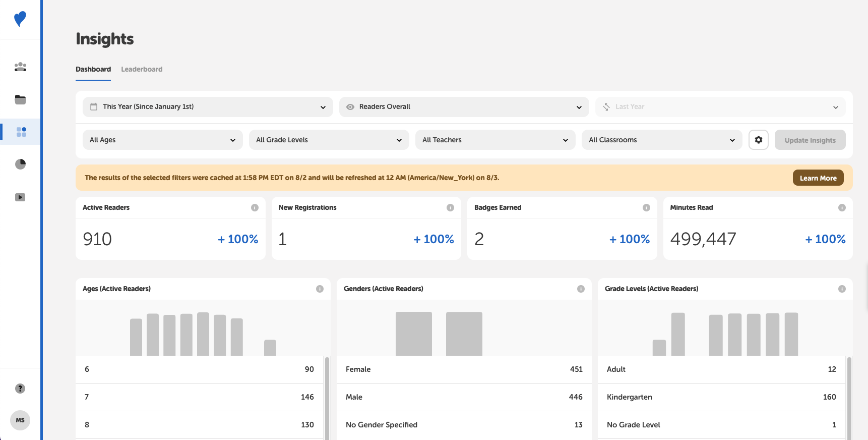The width and height of the screenshot is (868, 440).
Task: Open the This Year date range dropdown
Action: (208, 107)
